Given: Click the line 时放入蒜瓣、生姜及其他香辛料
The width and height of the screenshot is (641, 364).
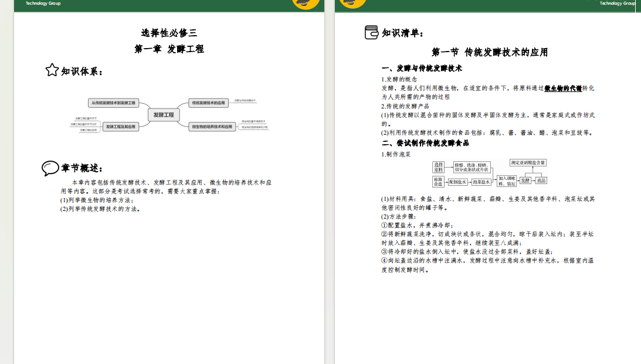Looking at the screenshot, I should coord(452,243).
